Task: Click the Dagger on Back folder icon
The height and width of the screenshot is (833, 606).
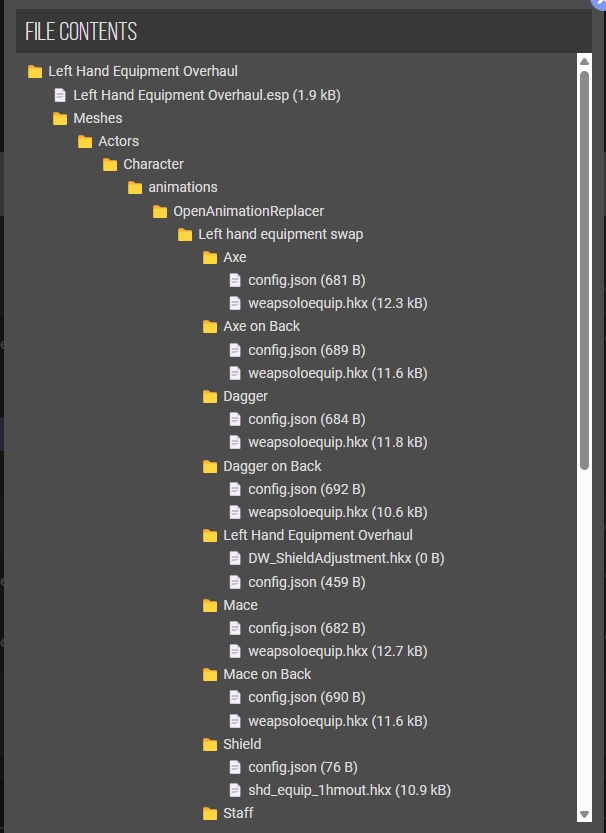Action: pos(210,466)
